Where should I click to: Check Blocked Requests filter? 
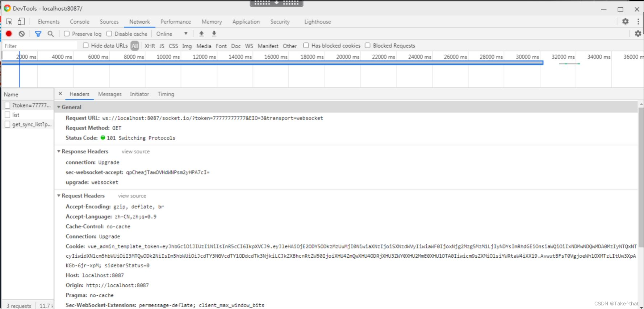tap(368, 45)
